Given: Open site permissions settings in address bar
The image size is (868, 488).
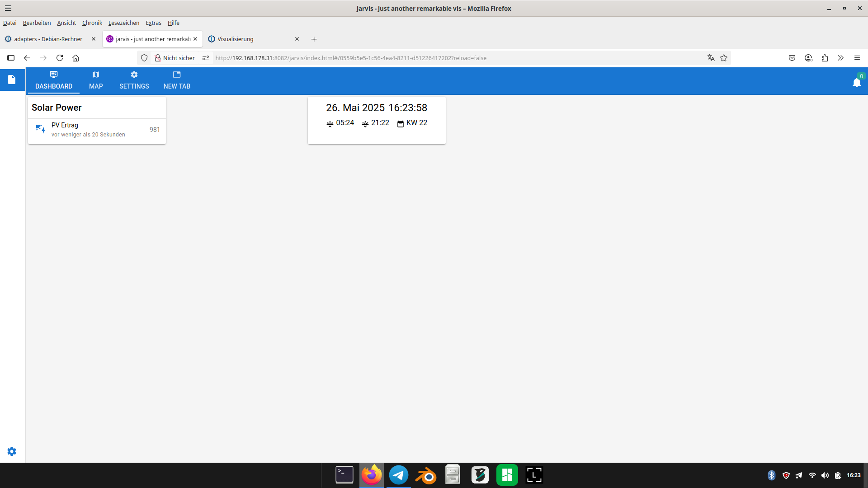Looking at the screenshot, I should [x=206, y=58].
